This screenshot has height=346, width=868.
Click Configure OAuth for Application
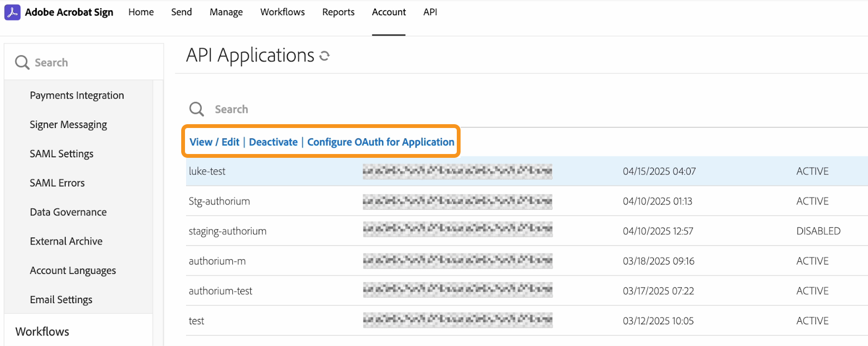[380, 142]
